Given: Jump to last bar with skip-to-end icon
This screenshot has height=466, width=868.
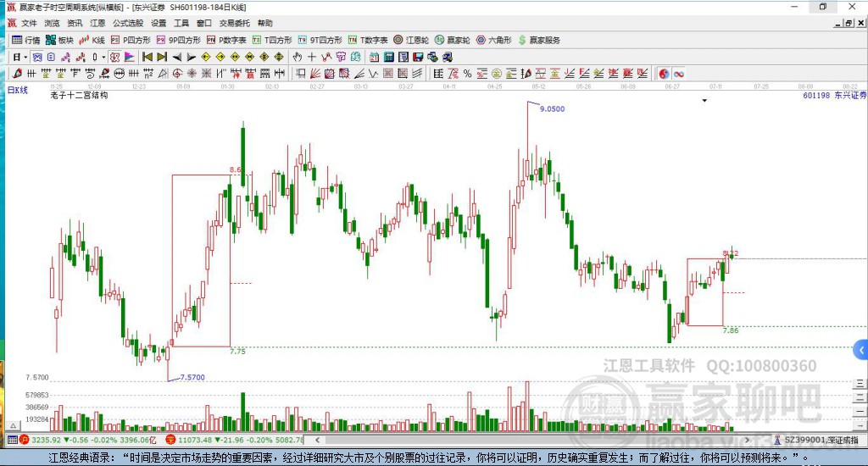Looking at the screenshot, I should [x=162, y=57].
